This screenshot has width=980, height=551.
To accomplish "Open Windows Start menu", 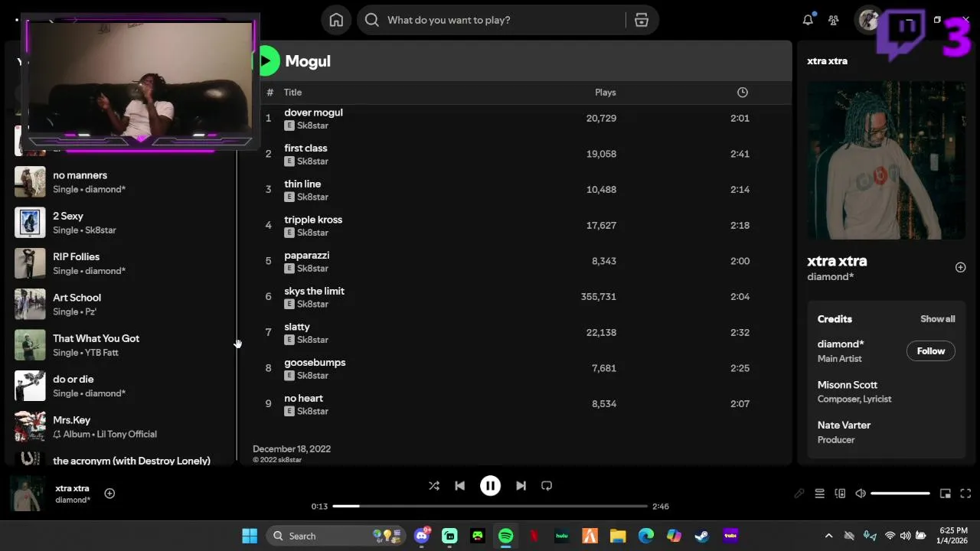I will pyautogui.click(x=250, y=536).
